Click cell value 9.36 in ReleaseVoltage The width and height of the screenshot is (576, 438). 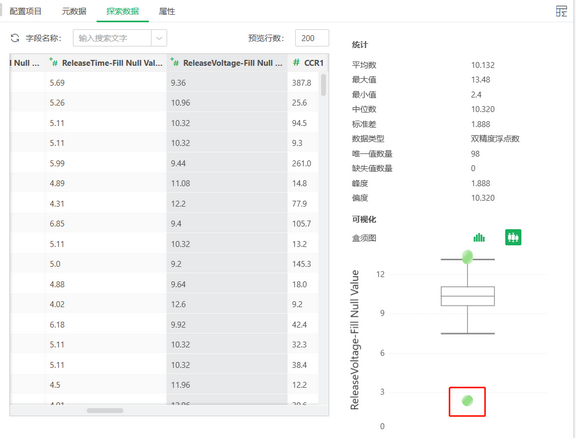pyautogui.click(x=178, y=83)
